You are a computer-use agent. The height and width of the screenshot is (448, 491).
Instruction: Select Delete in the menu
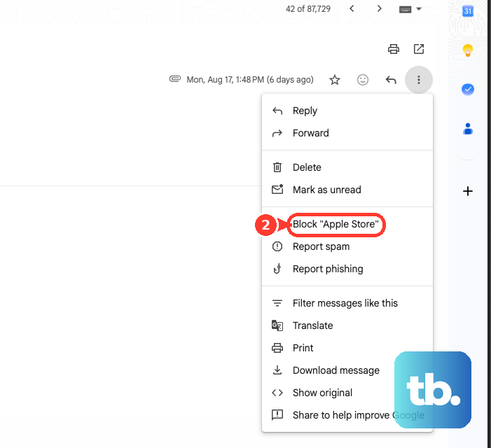[x=347, y=167]
